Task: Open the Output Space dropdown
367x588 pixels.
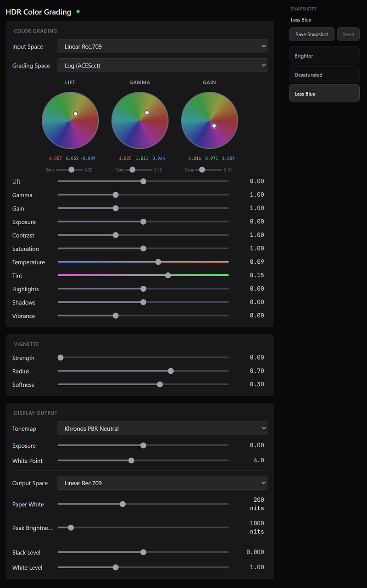Action: click(162, 483)
